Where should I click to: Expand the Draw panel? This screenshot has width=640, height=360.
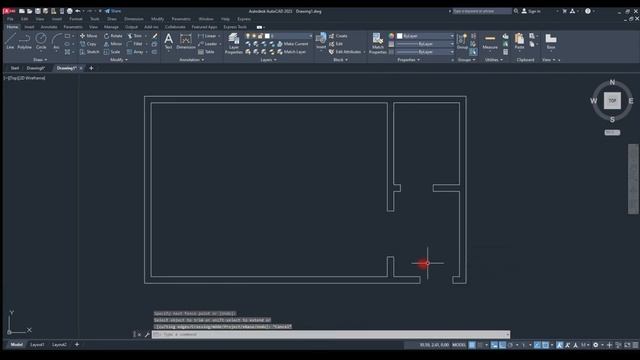click(40, 60)
